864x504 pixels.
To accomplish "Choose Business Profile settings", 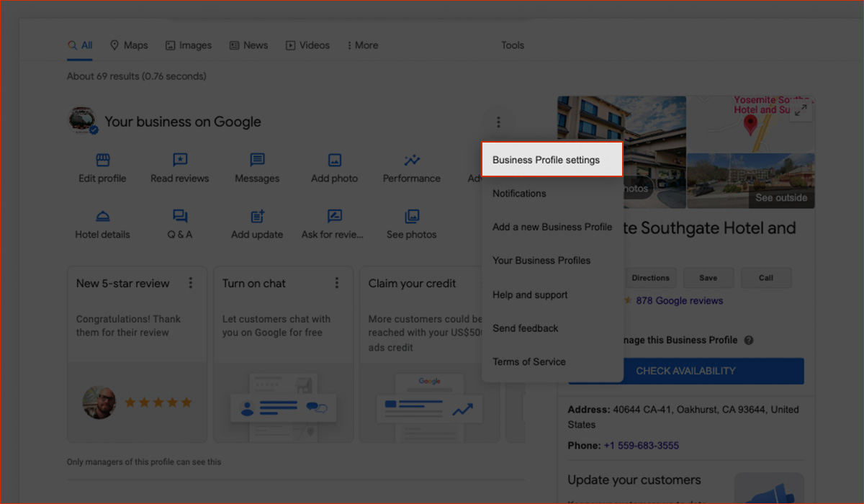I will (x=552, y=160).
